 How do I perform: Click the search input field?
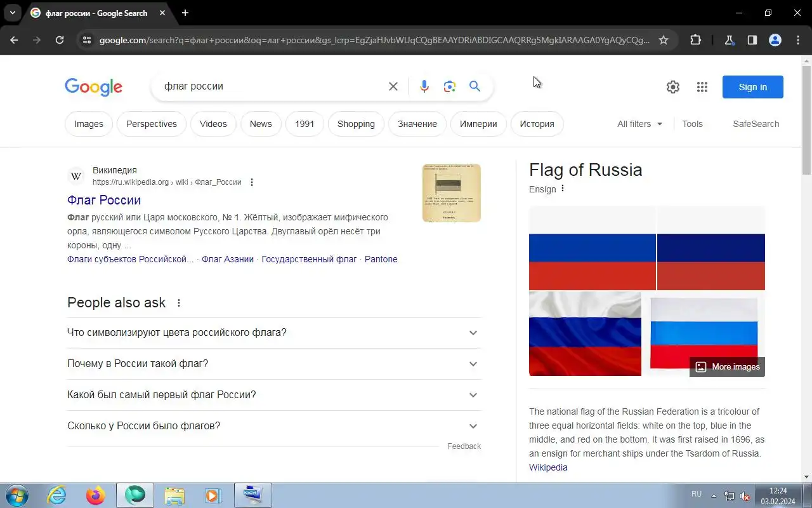[273, 86]
